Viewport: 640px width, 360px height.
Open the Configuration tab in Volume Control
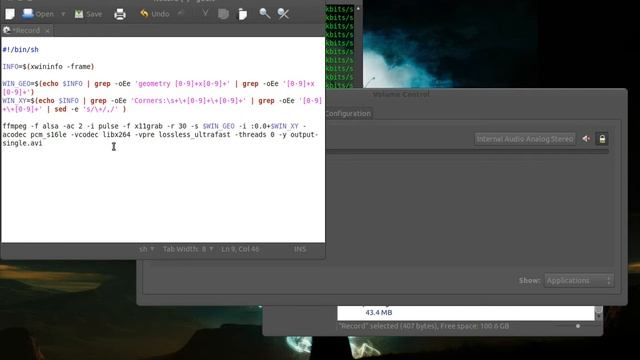point(348,113)
